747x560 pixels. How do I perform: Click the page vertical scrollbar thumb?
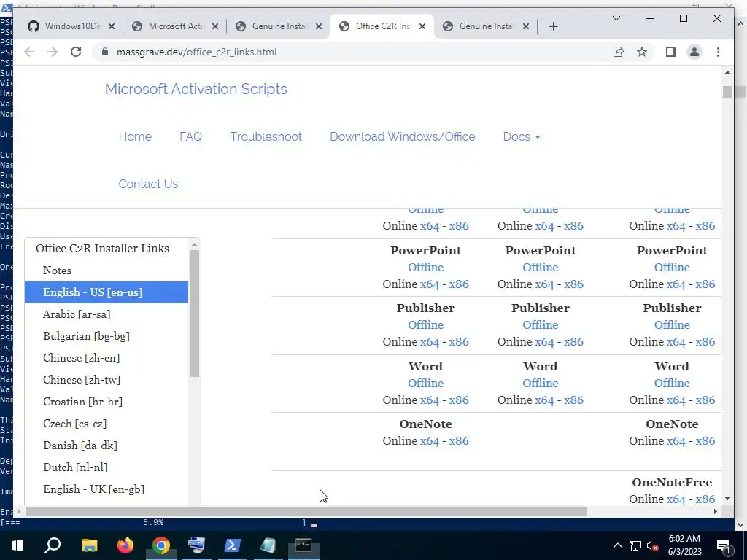click(x=727, y=93)
